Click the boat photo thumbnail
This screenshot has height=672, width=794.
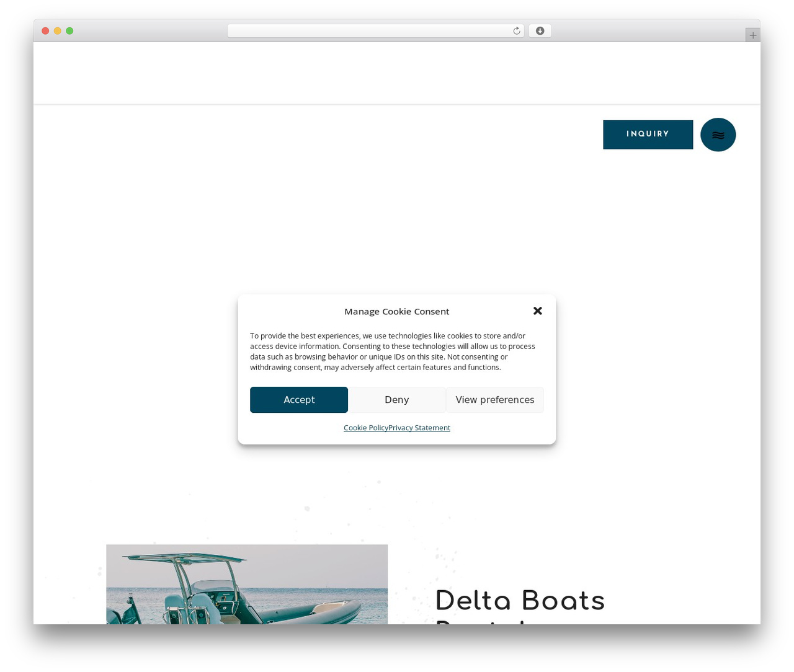pyautogui.click(x=247, y=584)
